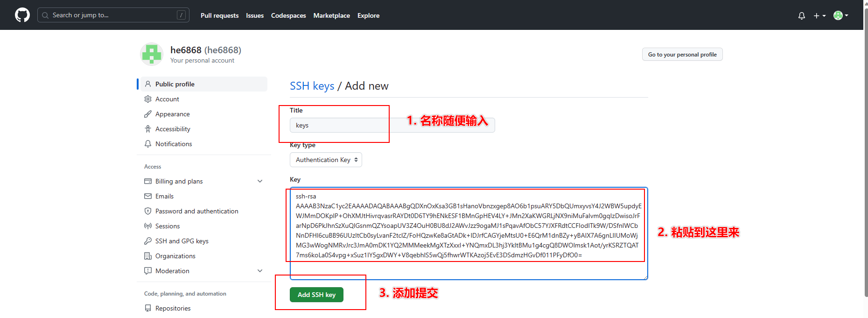Click the Appearance paintbrush icon
868x318 pixels.
tap(148, 114)
